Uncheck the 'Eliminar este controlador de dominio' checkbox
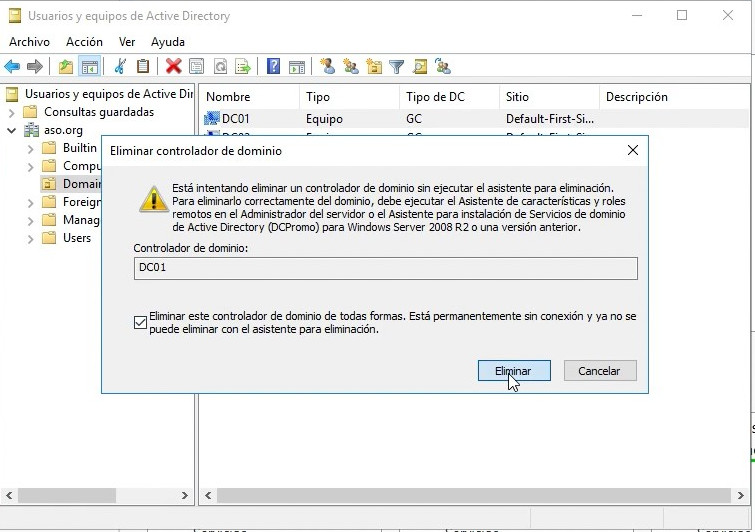Screen dimensions: 755x532 tap(140, 322)
